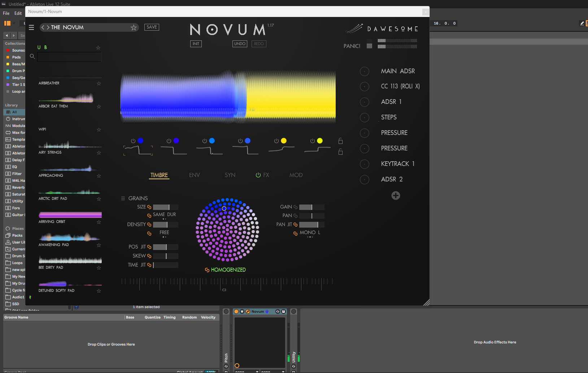
Task: Adjust the SIZE slider
Action: [165, 207]
